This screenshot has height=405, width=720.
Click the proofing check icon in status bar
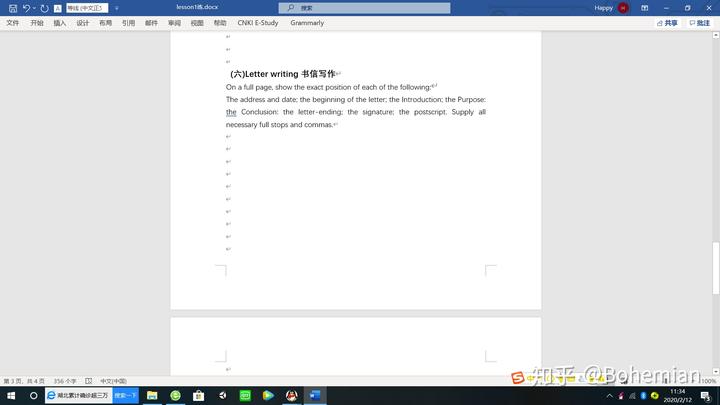[x=89, y=381]
